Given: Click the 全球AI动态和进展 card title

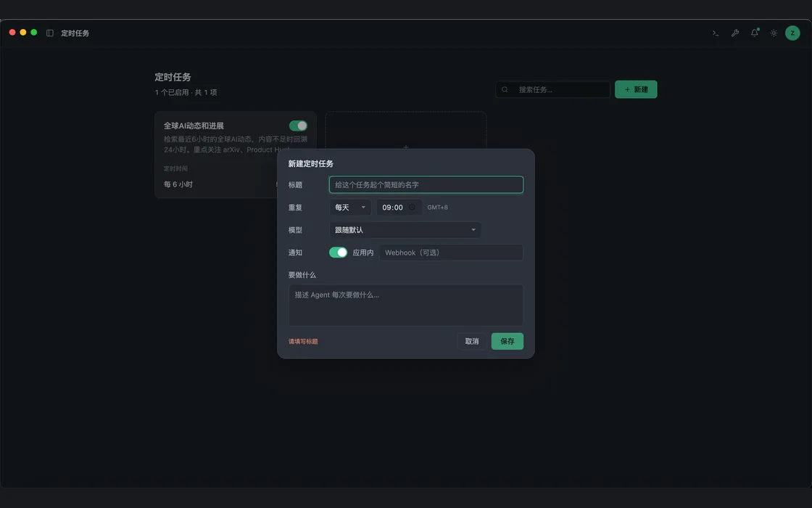Looking at the screenshot, I should 194,126.
